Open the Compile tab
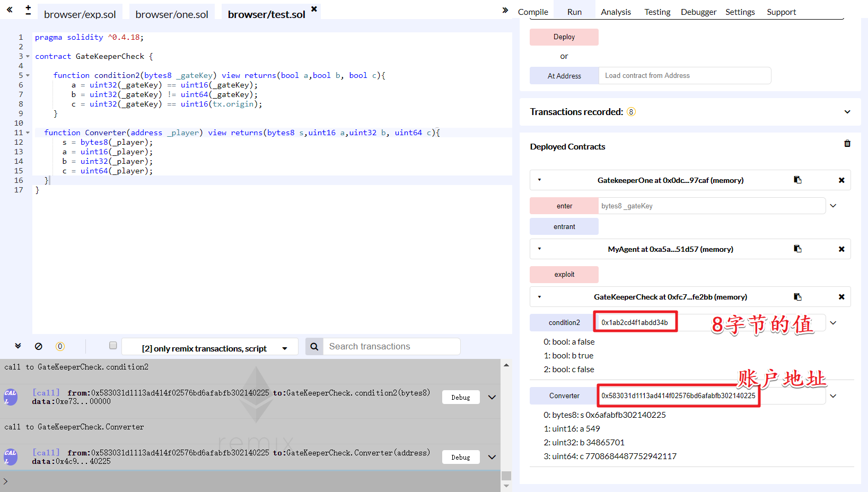 tap(533, 12)
